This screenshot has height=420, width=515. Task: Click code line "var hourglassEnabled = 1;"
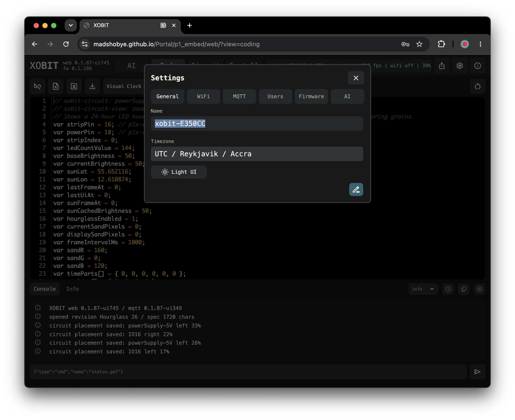pyautogui.click(x=95, y=219)
